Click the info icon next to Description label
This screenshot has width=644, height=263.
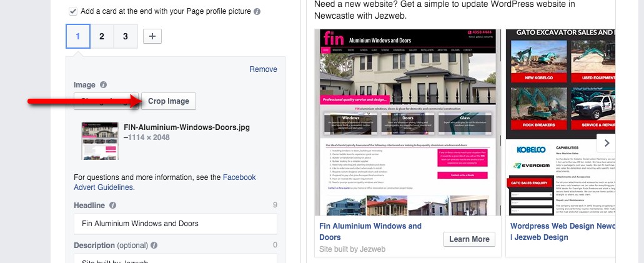154,246
